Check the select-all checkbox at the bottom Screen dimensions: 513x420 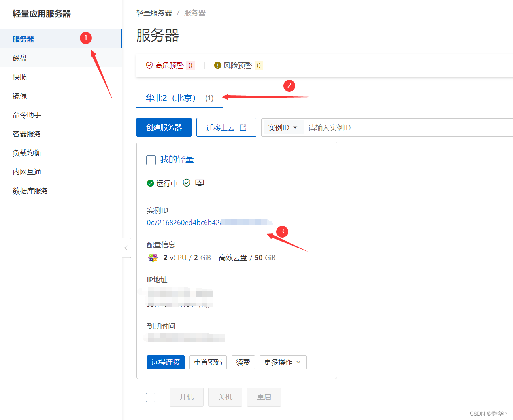click(x=151, y=397)
